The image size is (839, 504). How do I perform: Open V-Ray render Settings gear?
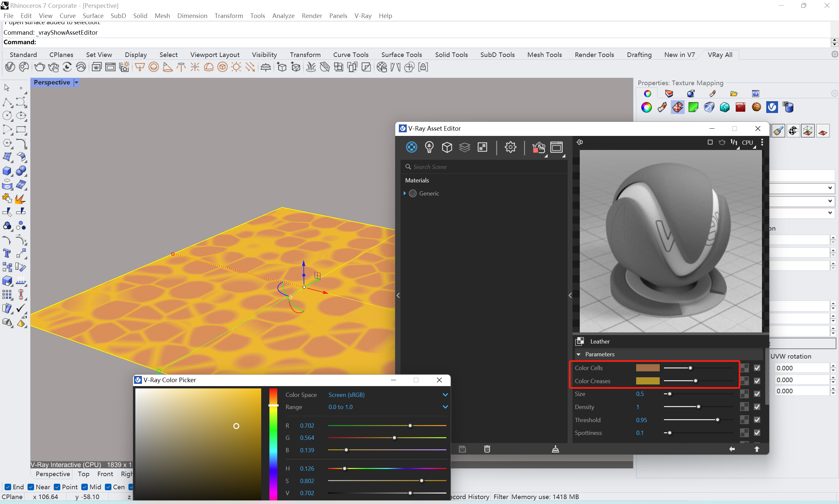510,147
